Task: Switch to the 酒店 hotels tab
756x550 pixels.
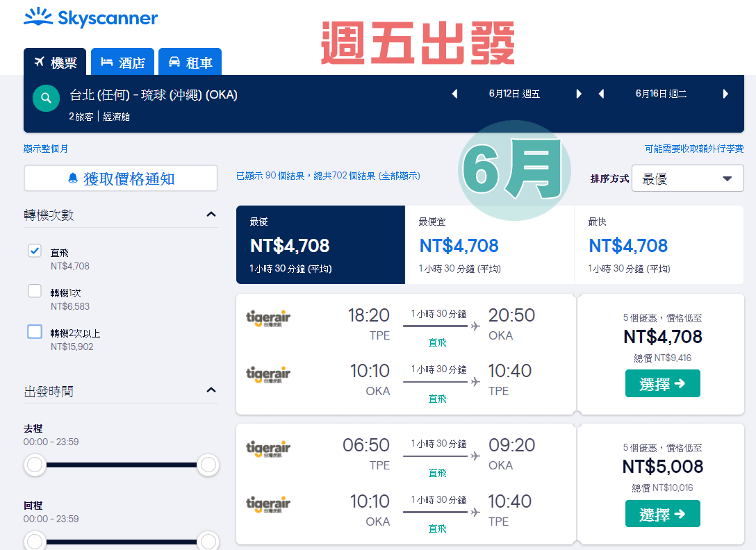Action: coord(122,62)
